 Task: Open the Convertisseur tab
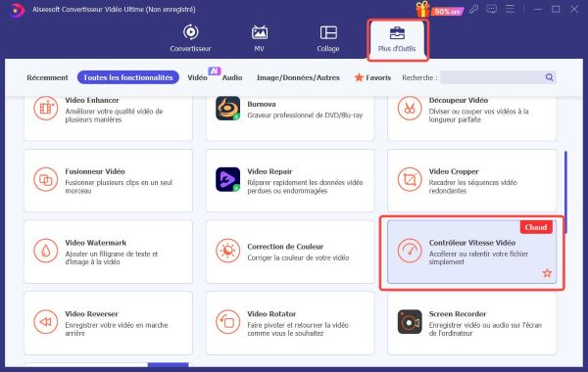pos(190,38)
